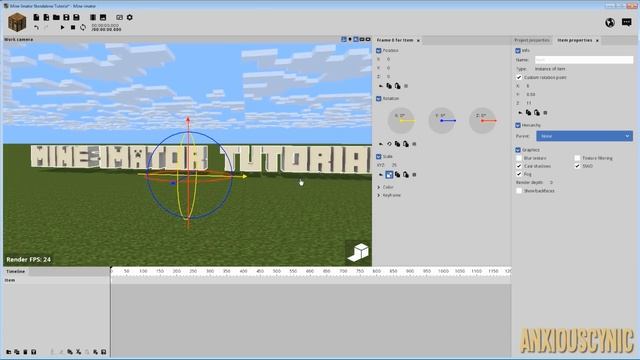This screenshot has width=640, height=360.
Task: Click the rightmost camera icon in the Work camera header
Action: [x=368, y=40]
